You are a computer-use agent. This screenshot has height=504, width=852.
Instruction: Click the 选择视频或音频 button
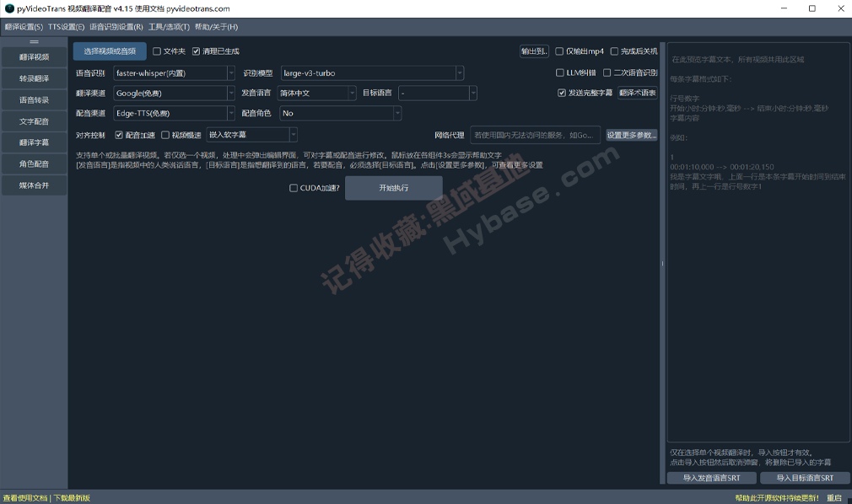[110, 51]
